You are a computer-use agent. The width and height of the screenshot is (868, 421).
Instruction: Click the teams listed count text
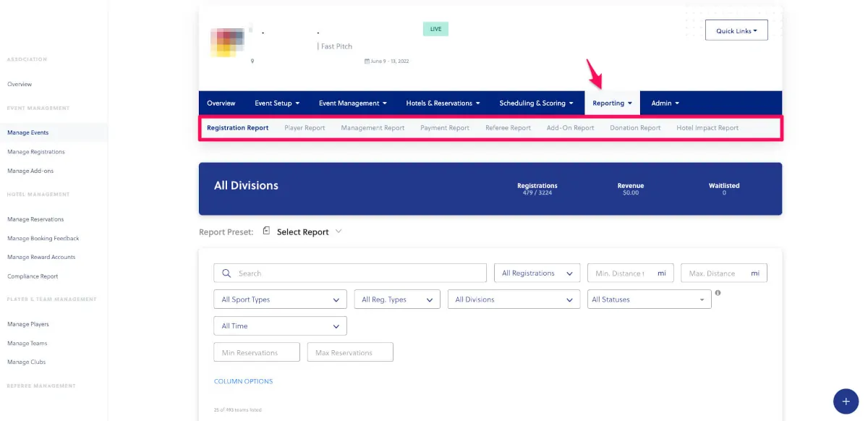238,410
